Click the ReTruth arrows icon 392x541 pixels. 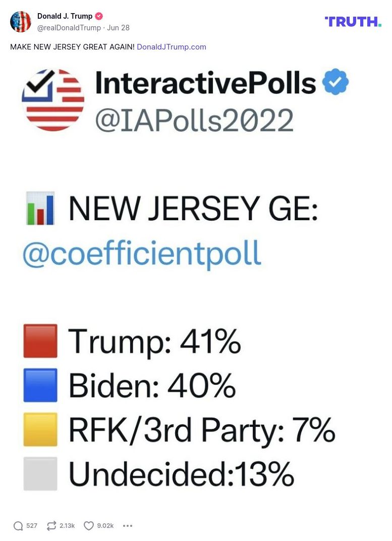coord(51,526)
